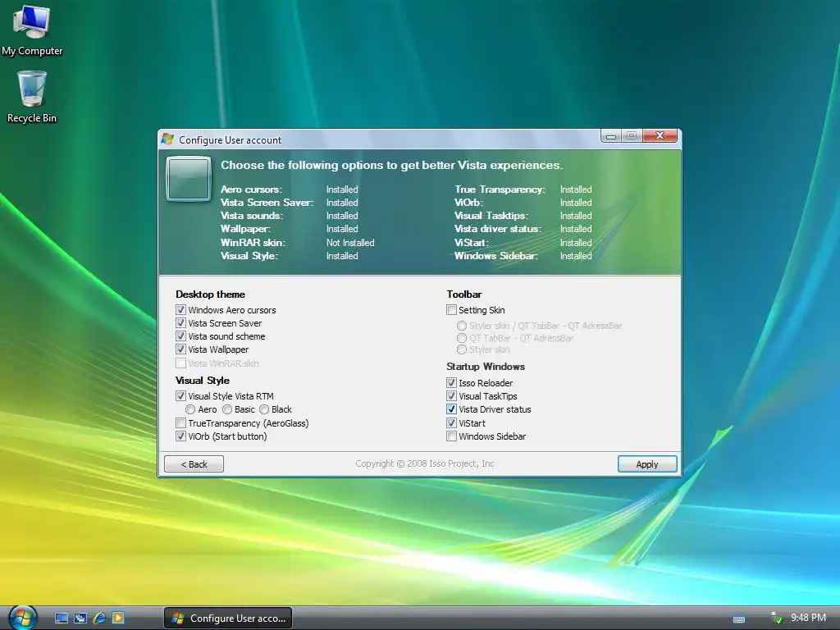Screen dimensions: 840x630
Task: Click the 9:48 PM taskbar clock
Action: pos(808,618)
